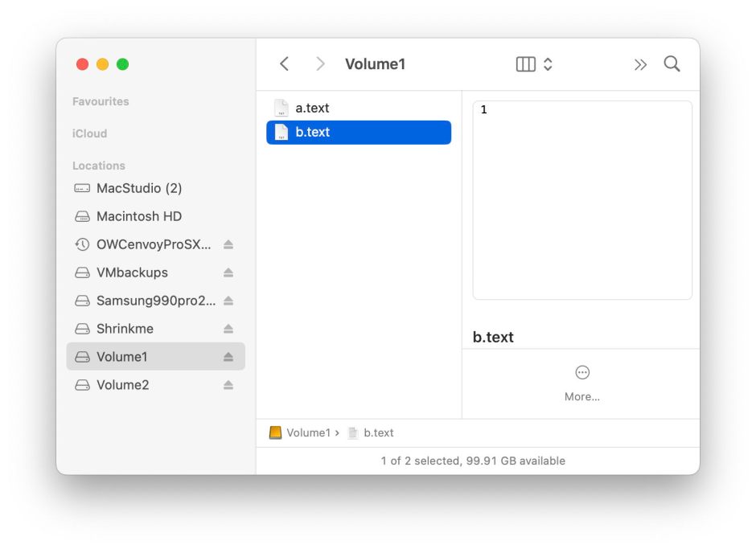Eject the Samsung990pro2 drive
The image size is (756, 549).
228,301
